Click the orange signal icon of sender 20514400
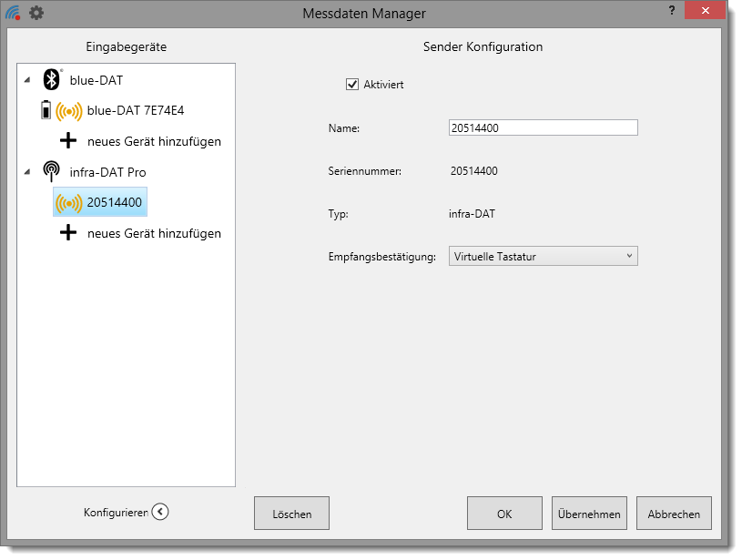Viewport: 742px width, 560px height. pos(68,203)
